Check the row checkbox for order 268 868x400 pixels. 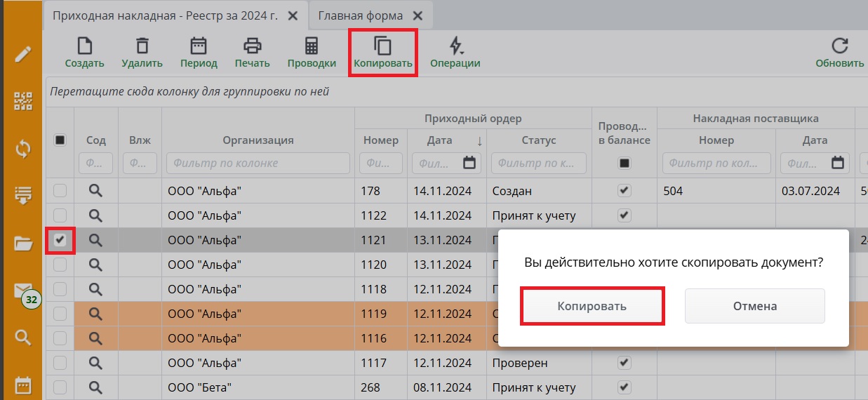60,387
